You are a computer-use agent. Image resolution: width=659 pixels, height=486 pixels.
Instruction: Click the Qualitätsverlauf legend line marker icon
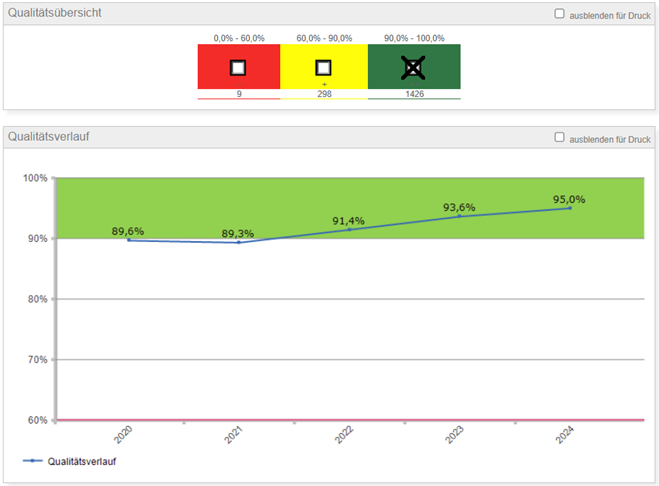[34, 462]
